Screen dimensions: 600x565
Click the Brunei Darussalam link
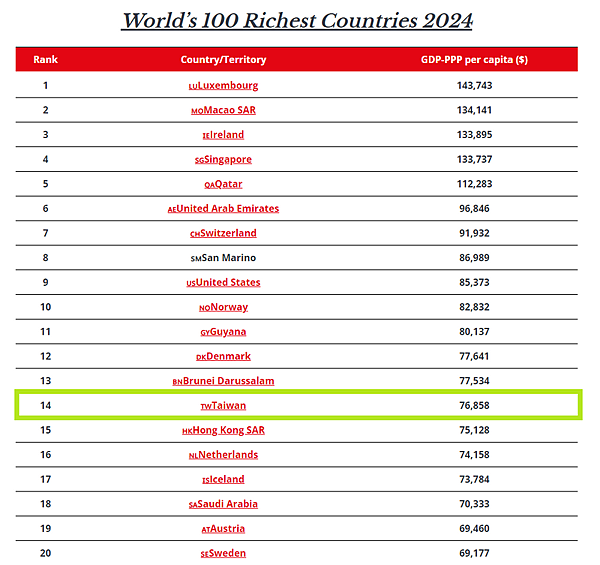coord(228,381)
